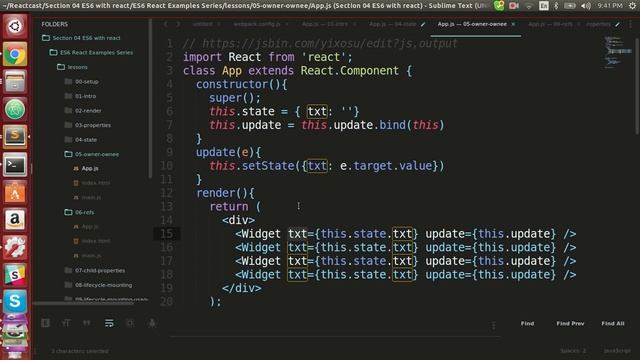Switch to App.js — 06-refs tab
This screenshot has width=640, height=360.
click(550, 24)
